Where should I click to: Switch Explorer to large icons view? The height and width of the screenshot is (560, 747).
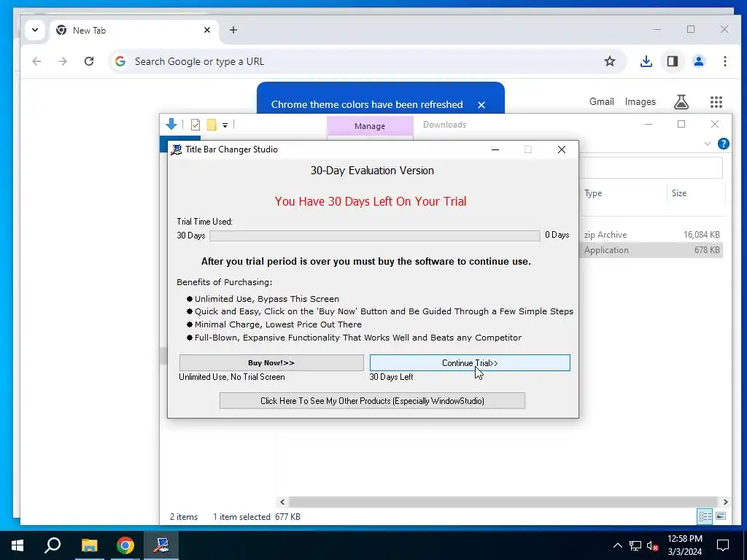[x=721, y=517]
